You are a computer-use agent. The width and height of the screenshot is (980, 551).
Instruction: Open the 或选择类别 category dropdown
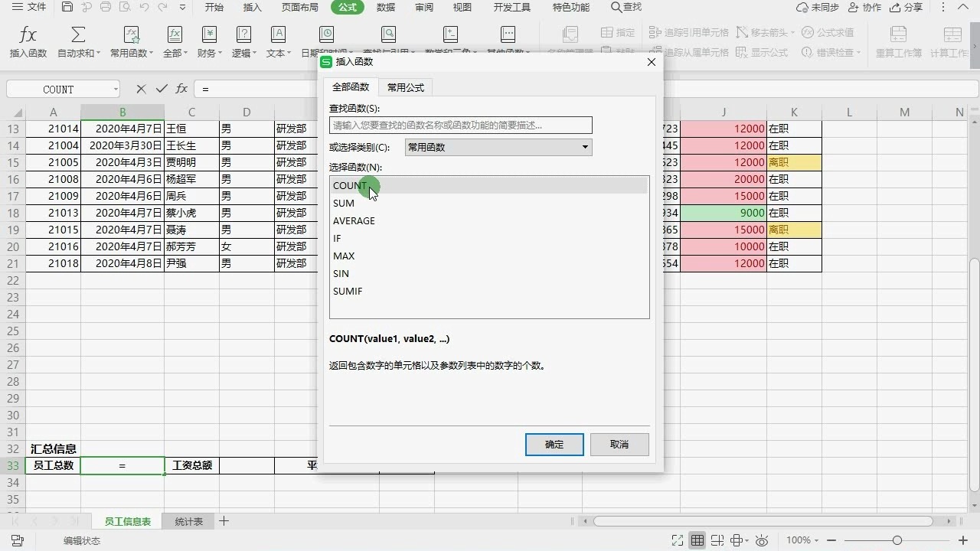584,147
